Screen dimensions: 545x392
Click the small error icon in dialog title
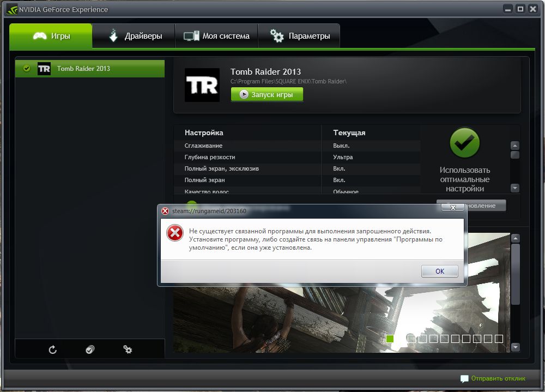(x=165, y=211)
